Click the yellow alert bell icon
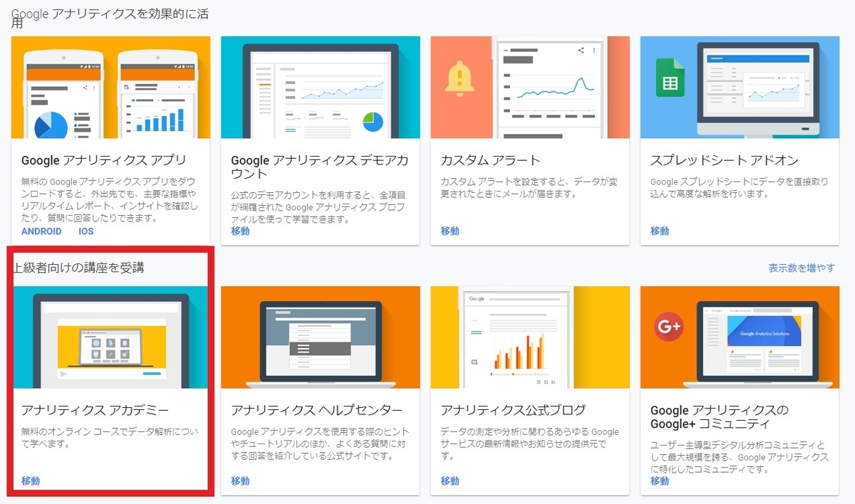The width and height of the screenshot is (855, 504). tap(460, 77)
